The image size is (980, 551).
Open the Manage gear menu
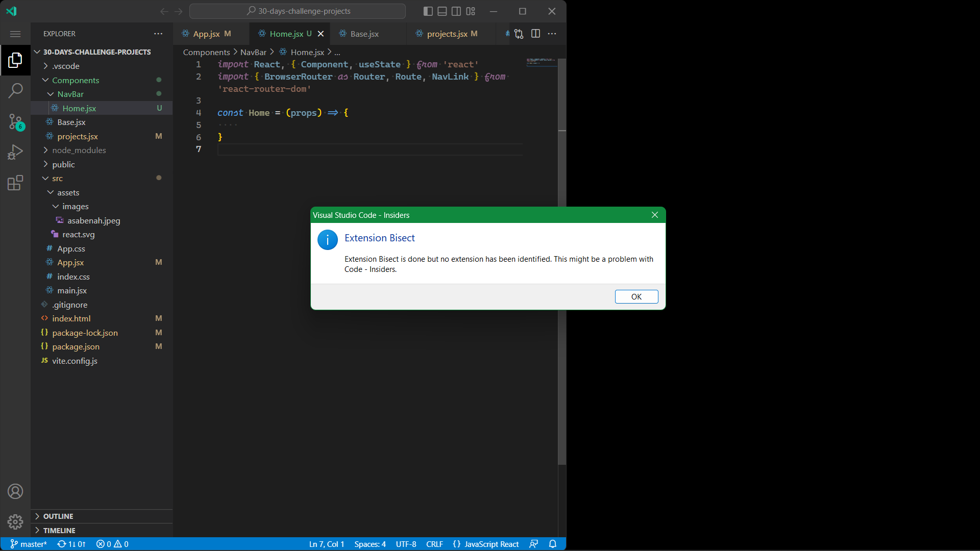(15, 522)
